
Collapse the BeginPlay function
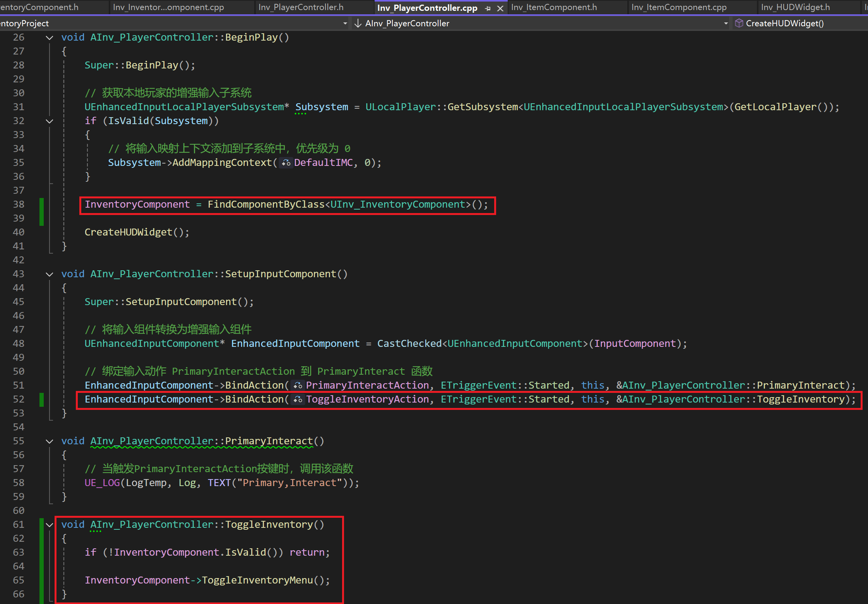(x=50, y=38)
